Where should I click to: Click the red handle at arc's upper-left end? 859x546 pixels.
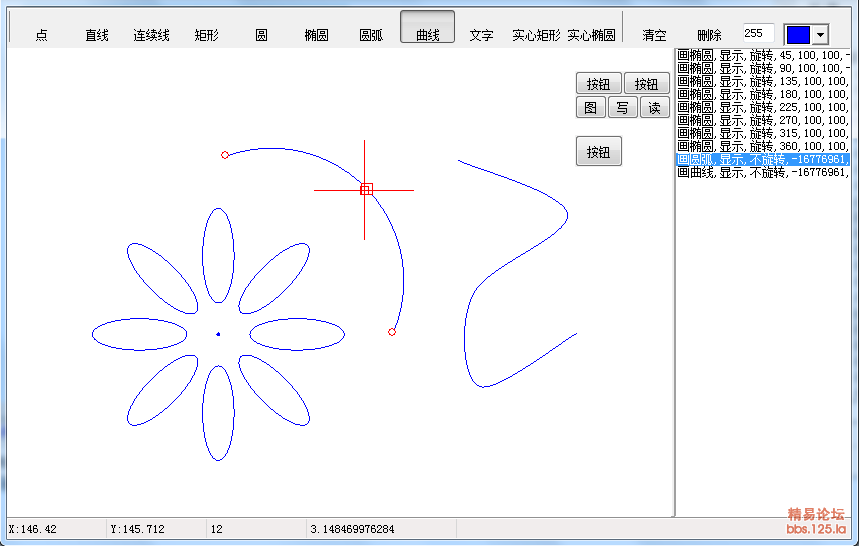pos(225,155)
